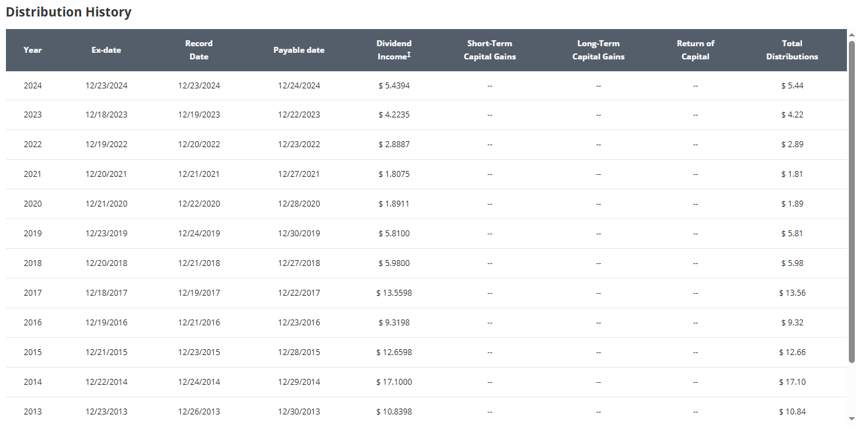Click the Short-Term Capital Gains header
Image resolution: width=868 pixels, height=429 pixels.
coord(489,50)
